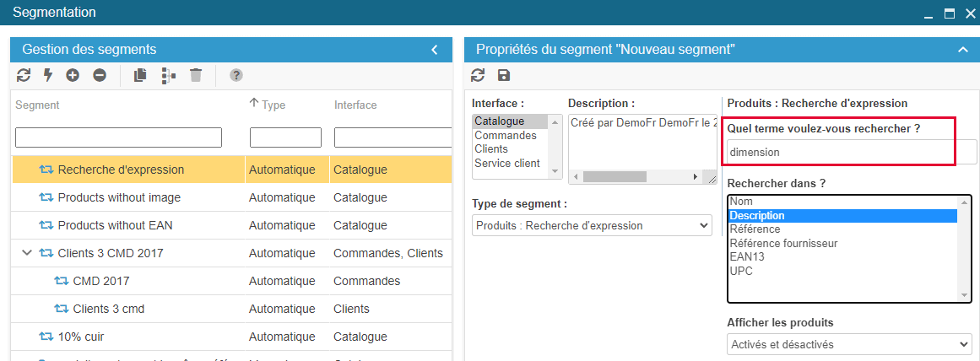Select Commandes in the Interface list
980x361 pixels.
click(x=505, y=135)
